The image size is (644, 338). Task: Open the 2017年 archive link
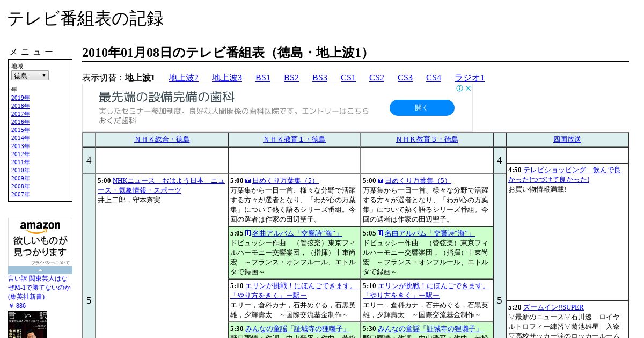20,114
